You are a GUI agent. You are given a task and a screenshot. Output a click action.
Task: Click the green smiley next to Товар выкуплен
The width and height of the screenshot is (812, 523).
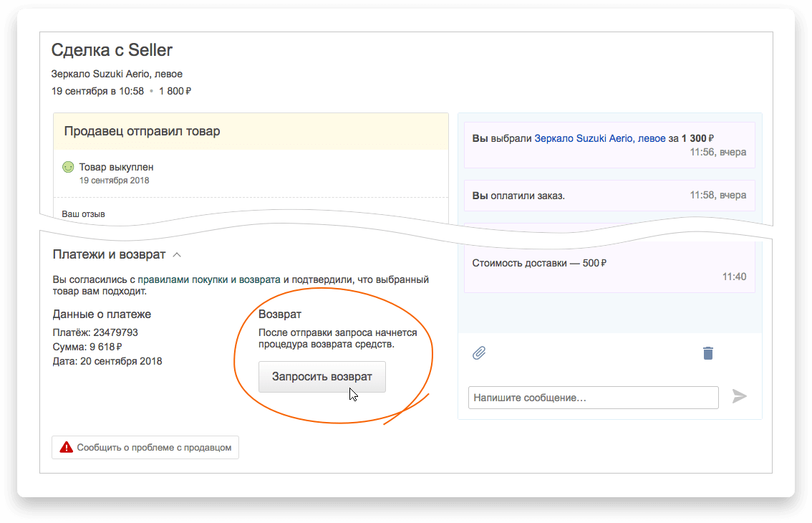coord(68,167)
